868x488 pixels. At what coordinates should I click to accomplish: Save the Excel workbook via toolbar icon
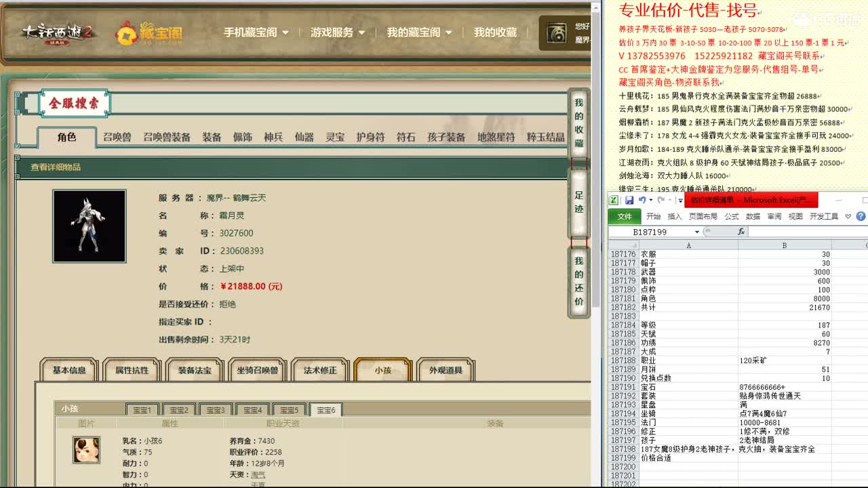click(629, 200)
